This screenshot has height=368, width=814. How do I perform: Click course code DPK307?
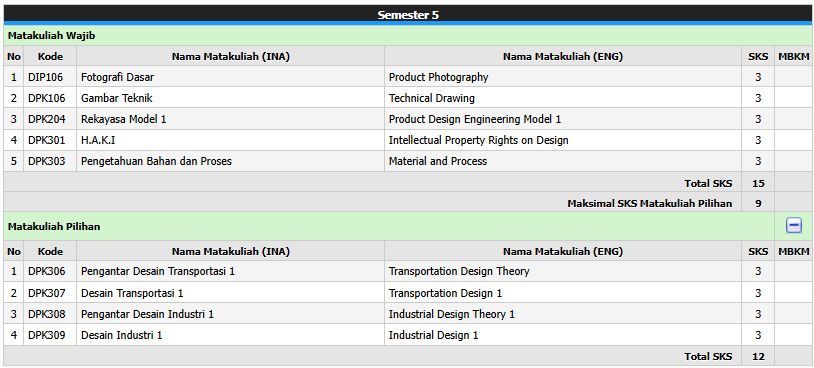[x=47, y=293]
